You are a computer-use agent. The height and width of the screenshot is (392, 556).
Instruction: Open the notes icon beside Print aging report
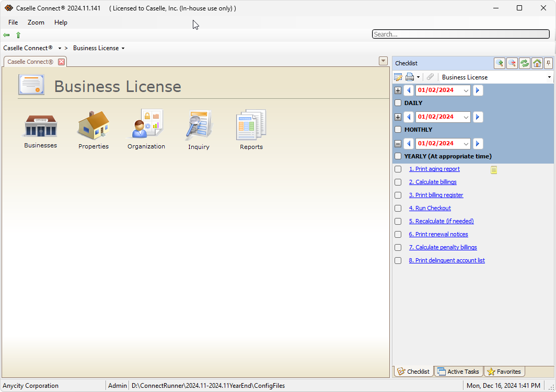click(494, 169)
